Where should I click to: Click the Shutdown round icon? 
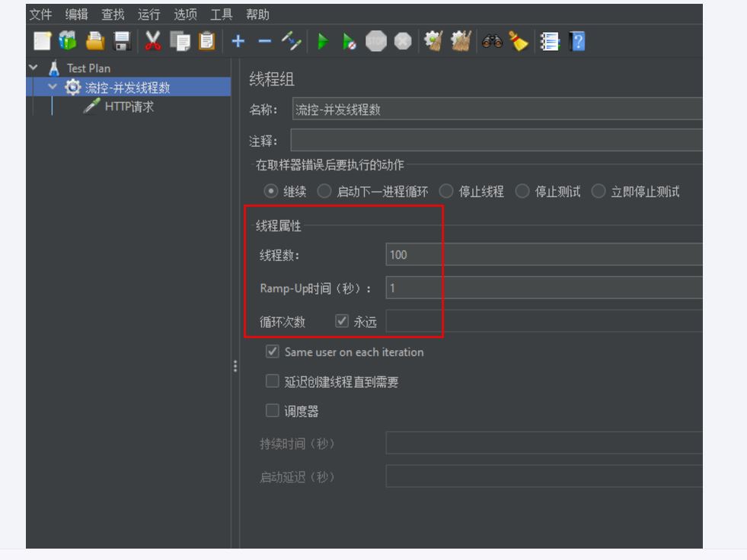pos(403,41)
